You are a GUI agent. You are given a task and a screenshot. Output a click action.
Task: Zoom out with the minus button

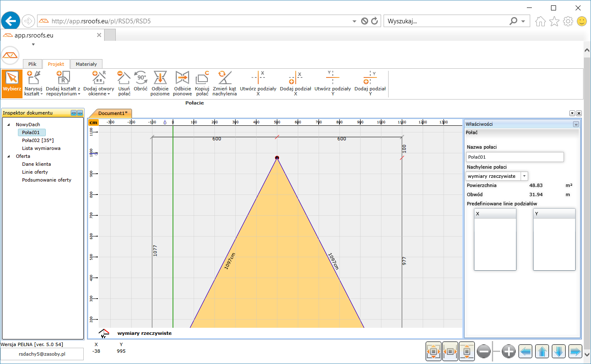(484, 352)
